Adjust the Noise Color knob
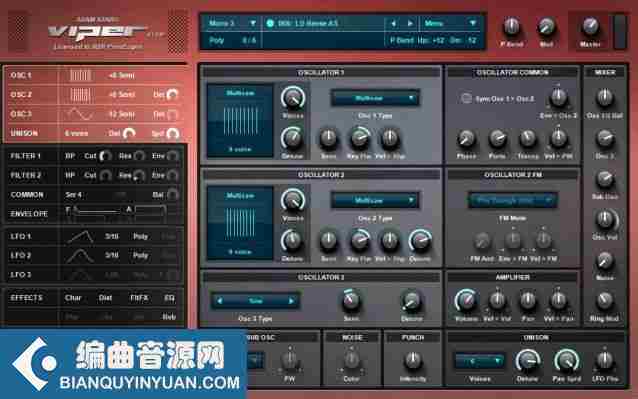Viewport: 638px width, 399px height. click(x=351, y=360)
